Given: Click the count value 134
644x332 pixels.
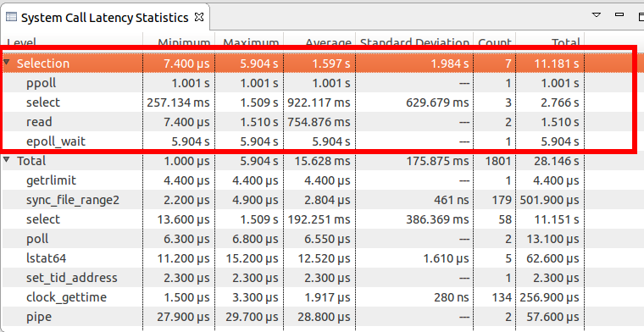Looking at the screenshot, I should coord(502,297).
